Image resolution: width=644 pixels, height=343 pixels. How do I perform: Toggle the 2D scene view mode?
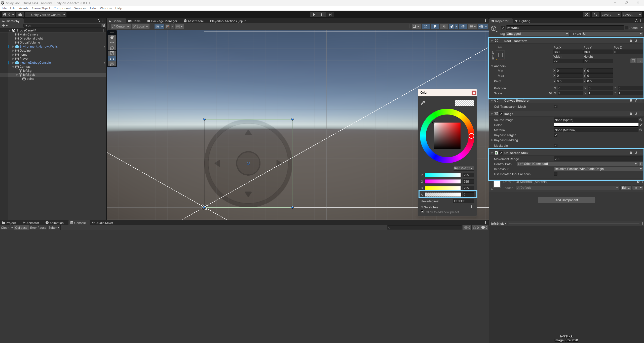[x=426, y=26]
